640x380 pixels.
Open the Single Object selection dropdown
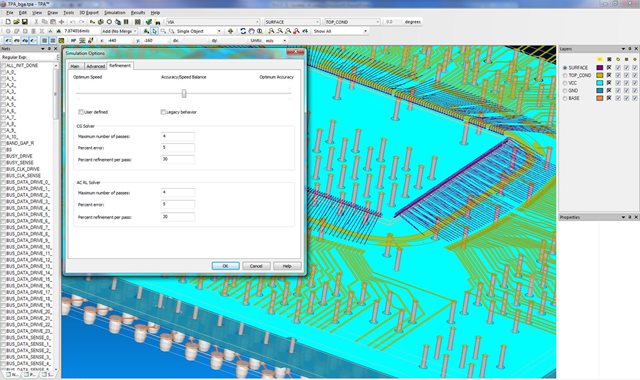click(198, 31)
